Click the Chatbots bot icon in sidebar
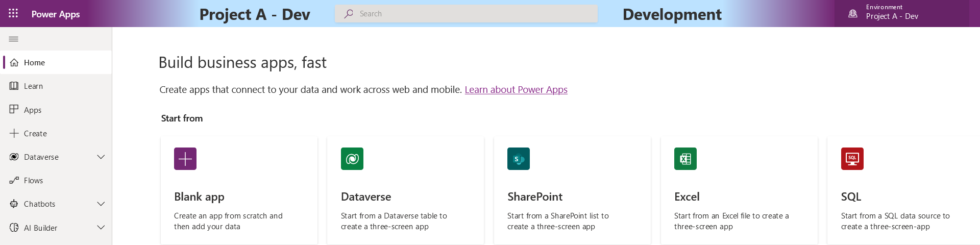 [x=14, y=204]
